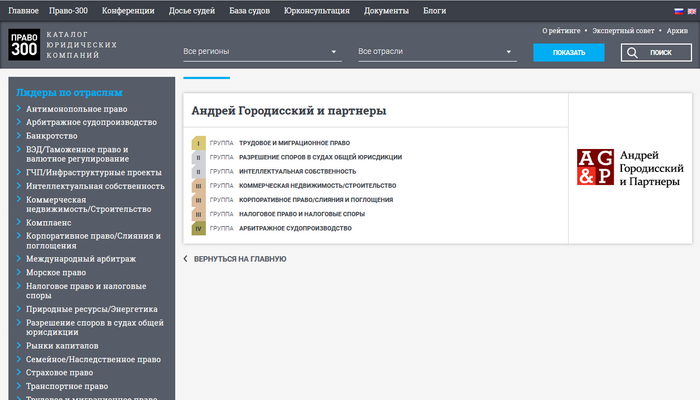
Task: Click Андрей Городисский и партнеры heading
Action: 289,111
